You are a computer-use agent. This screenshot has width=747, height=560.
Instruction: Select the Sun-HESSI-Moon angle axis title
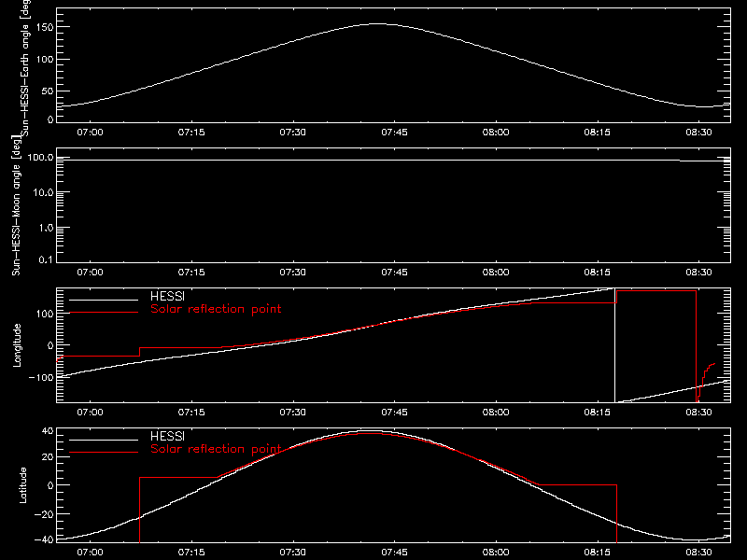click(16, 205)
